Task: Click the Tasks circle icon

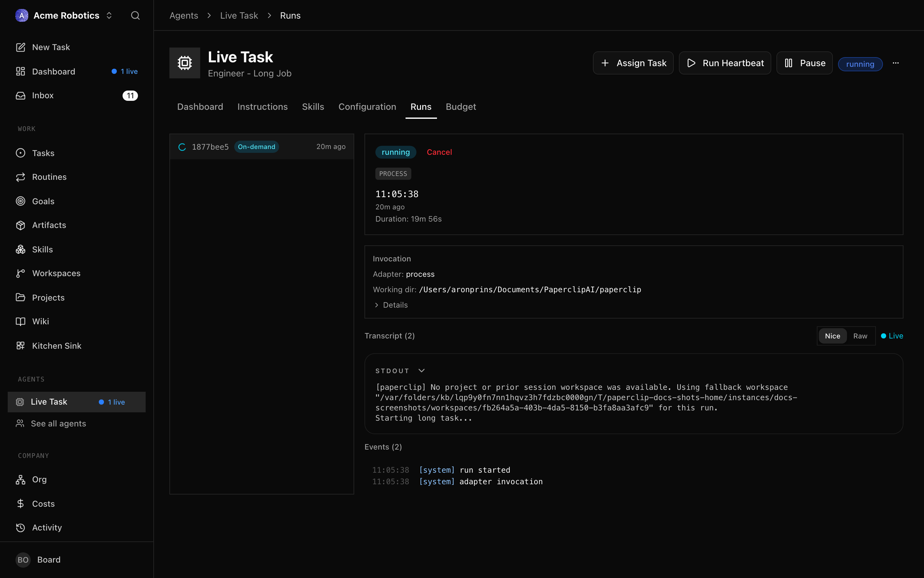Action: click(21, 153)
